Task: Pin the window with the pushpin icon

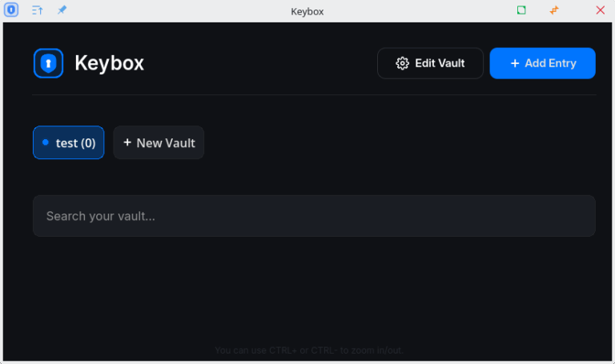Action: 62,10
